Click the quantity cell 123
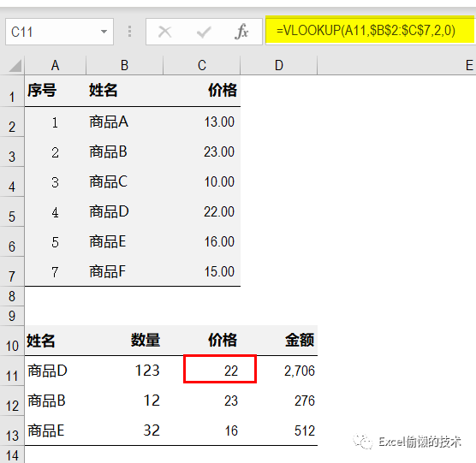 tap(125, 371)
